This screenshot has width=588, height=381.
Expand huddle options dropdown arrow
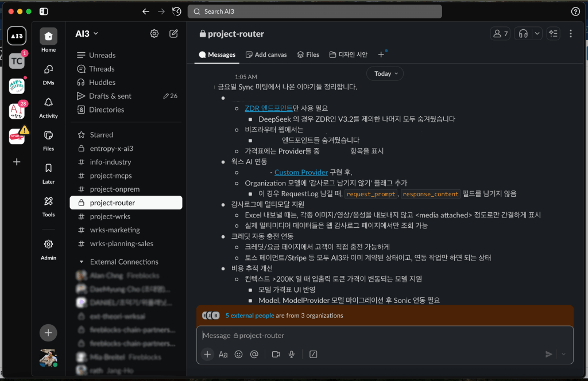point(537,34)
